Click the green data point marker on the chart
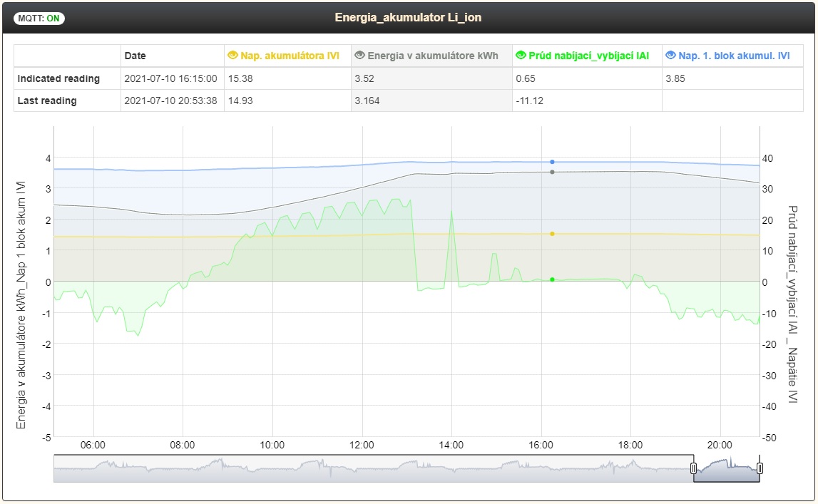 tap(552, 279)
